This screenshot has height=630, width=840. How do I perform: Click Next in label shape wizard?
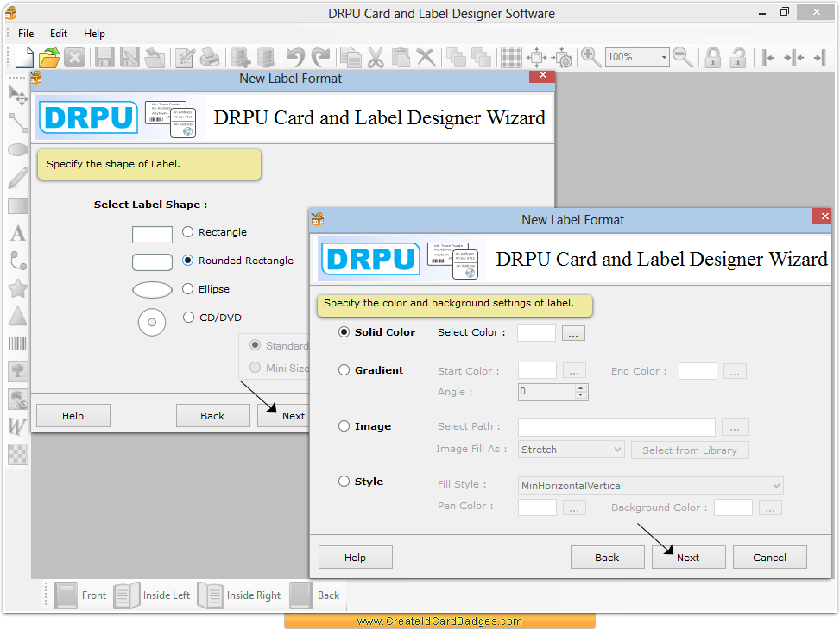[x=284, y=416]
